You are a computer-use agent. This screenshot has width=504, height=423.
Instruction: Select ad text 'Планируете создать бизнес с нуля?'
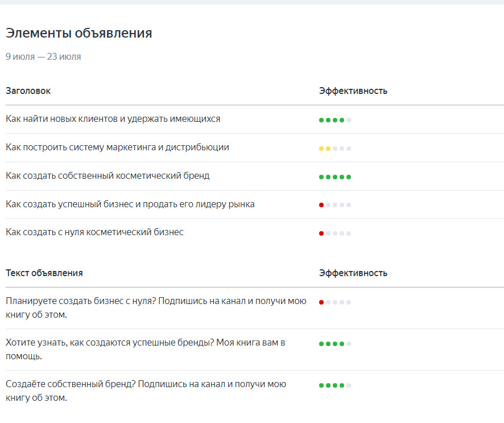156,307
